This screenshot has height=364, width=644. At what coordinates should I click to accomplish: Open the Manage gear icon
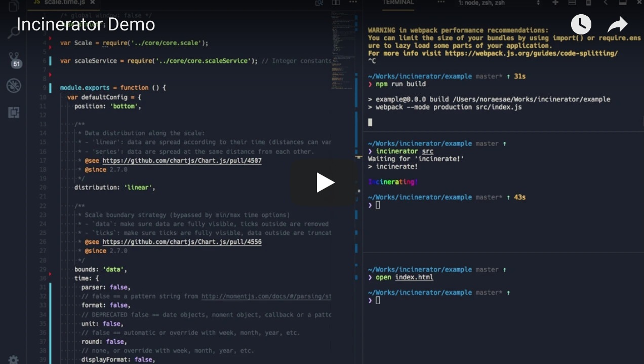tap(14, 359)
